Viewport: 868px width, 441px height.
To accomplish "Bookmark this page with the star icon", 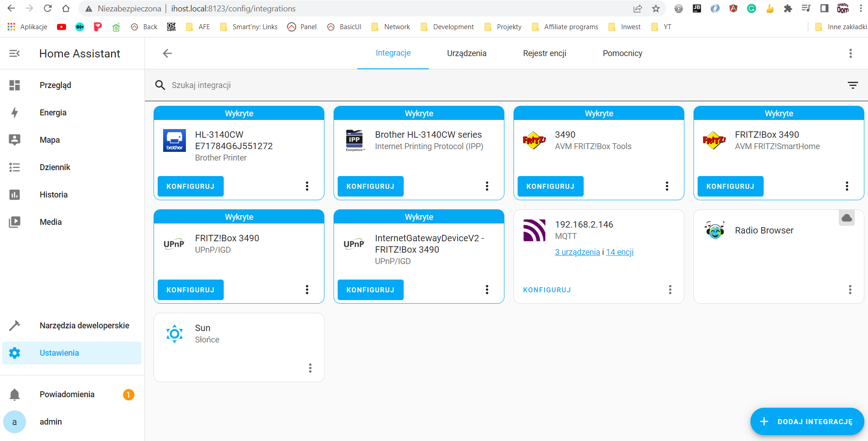I will [x=656, y=8].
